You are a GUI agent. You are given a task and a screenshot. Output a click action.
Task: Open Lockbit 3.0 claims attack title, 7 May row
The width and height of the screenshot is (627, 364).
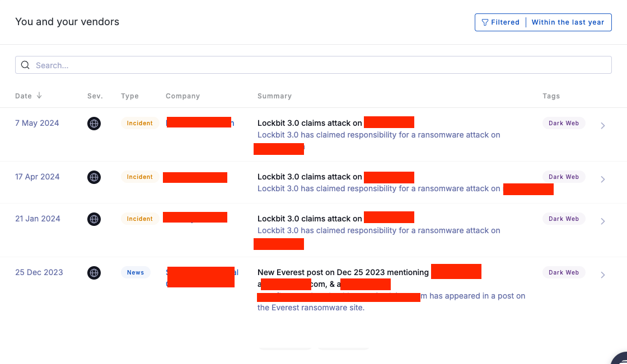pyautogui.click(x=310, y=123)
